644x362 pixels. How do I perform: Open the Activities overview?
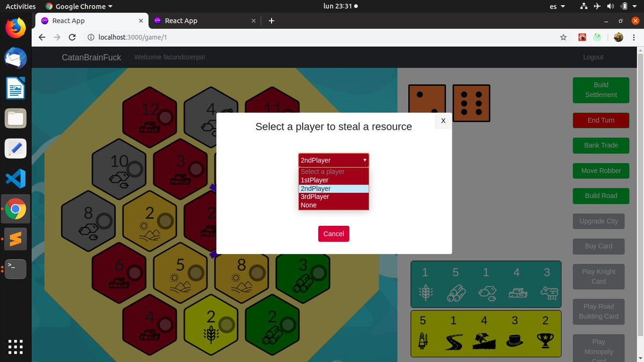click(x=20, y=6)
